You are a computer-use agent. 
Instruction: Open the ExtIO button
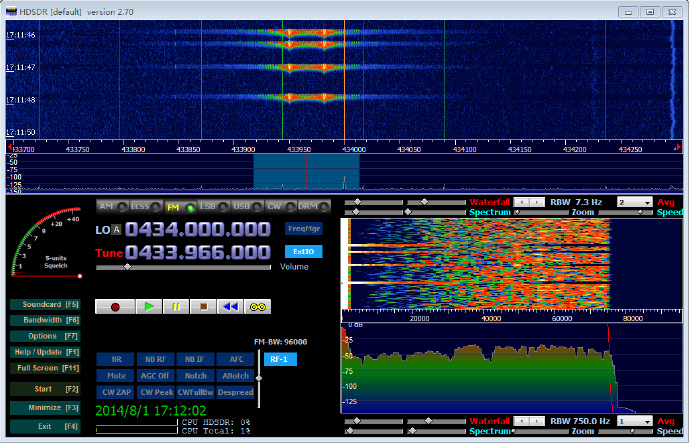point(304,252)
